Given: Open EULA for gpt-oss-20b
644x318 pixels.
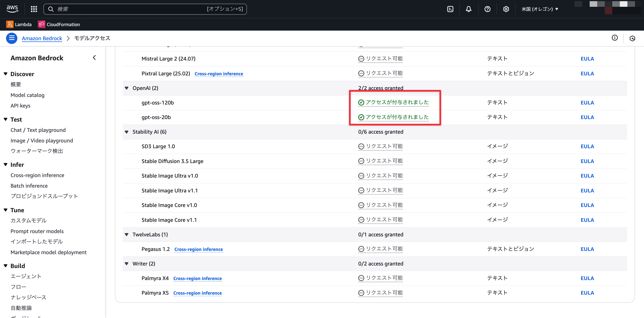Looking at the screenshot, I should (587, 117).
